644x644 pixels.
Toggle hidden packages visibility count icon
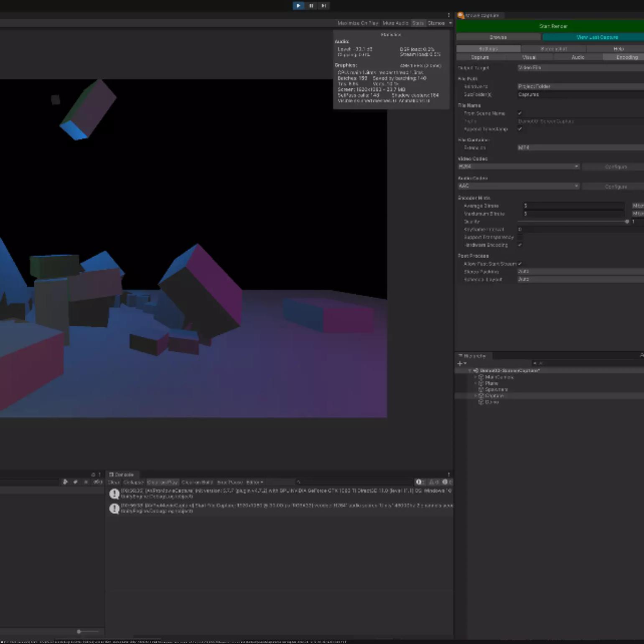[x=98, y=482]
